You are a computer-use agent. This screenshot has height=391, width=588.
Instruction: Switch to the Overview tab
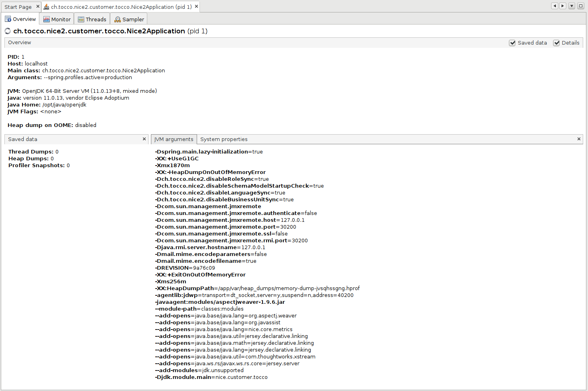(20, 19)
